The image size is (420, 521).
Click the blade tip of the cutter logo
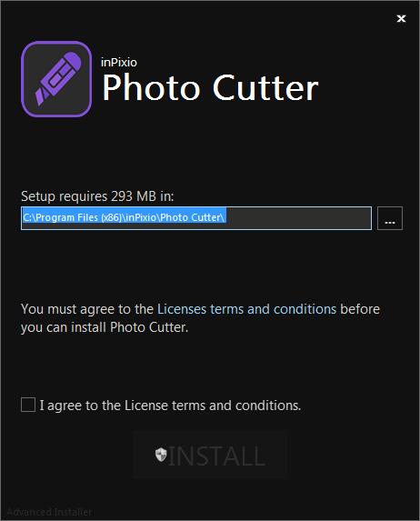[40, 97]
